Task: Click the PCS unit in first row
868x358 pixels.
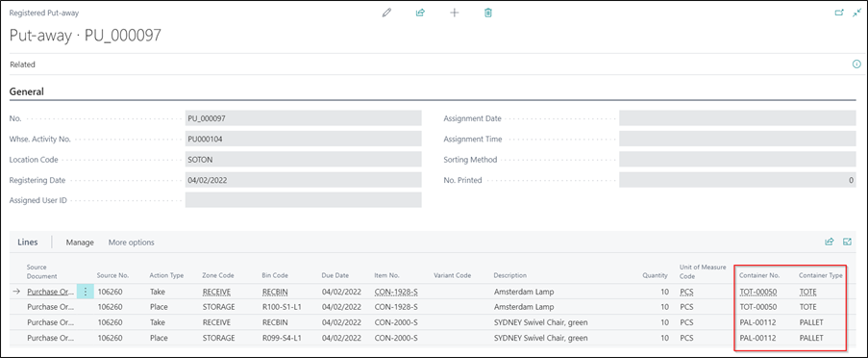Action: (x=686, y=292)
